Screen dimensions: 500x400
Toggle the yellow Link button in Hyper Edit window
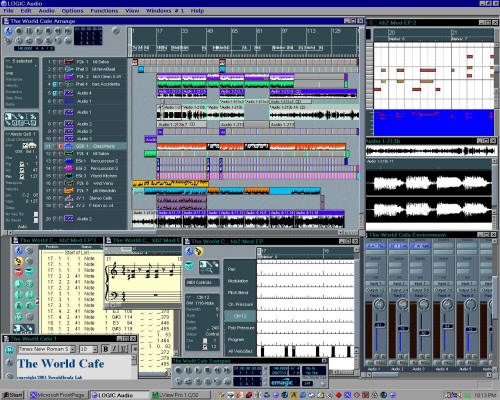click(198, 251)
